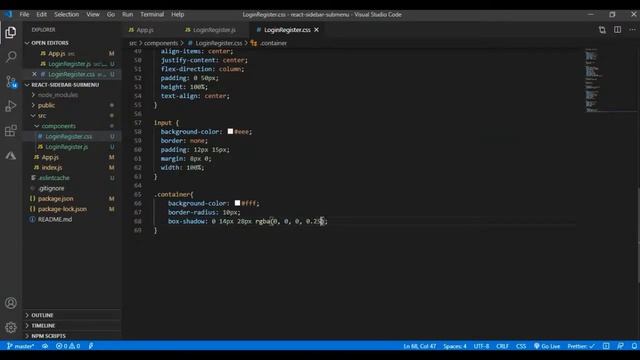Viewport: 640px width, 360px height.
Task: Open the Source Control view
Action: (11, 82)
